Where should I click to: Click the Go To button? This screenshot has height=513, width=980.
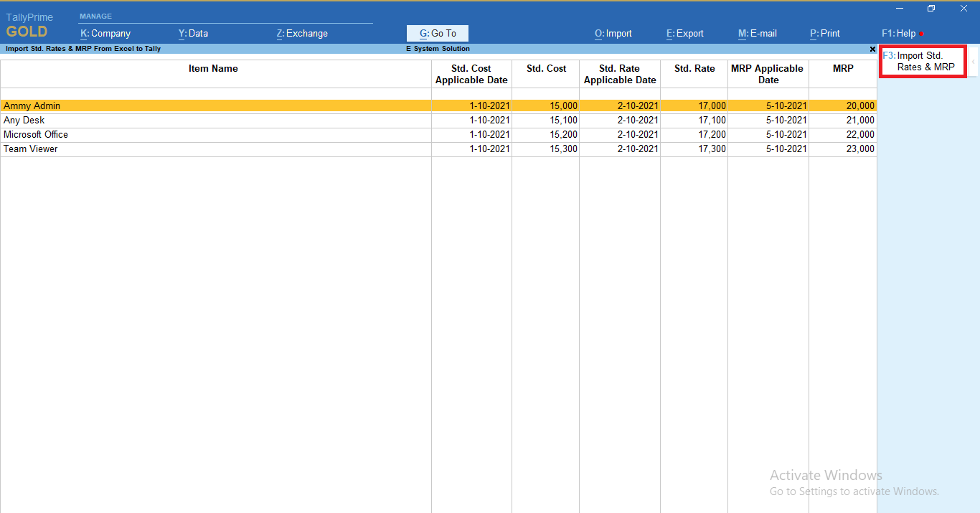[x=437, y=33]
